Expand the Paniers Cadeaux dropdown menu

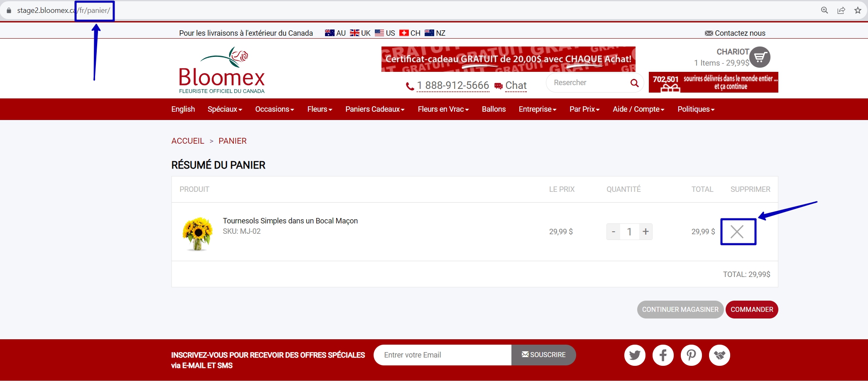tap(375, 109)
